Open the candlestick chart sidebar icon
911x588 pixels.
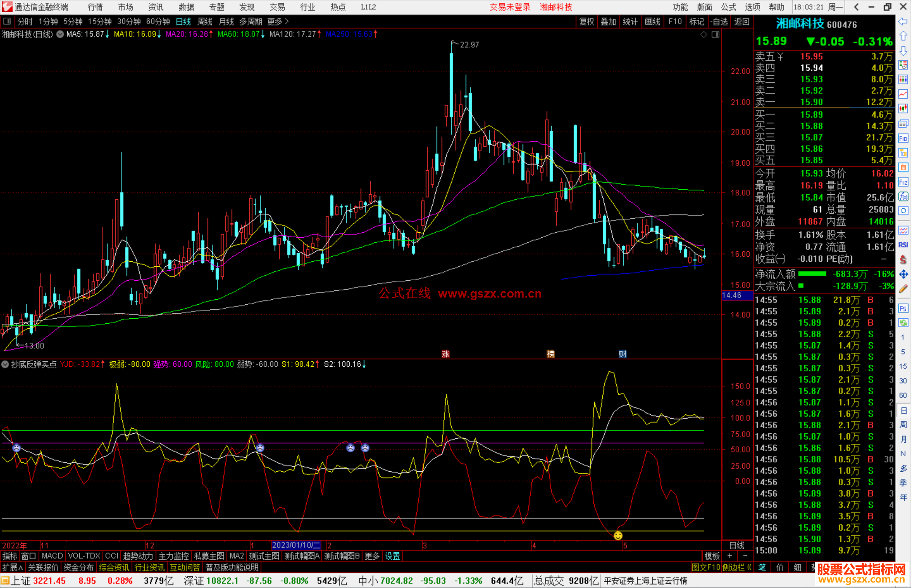903,108
